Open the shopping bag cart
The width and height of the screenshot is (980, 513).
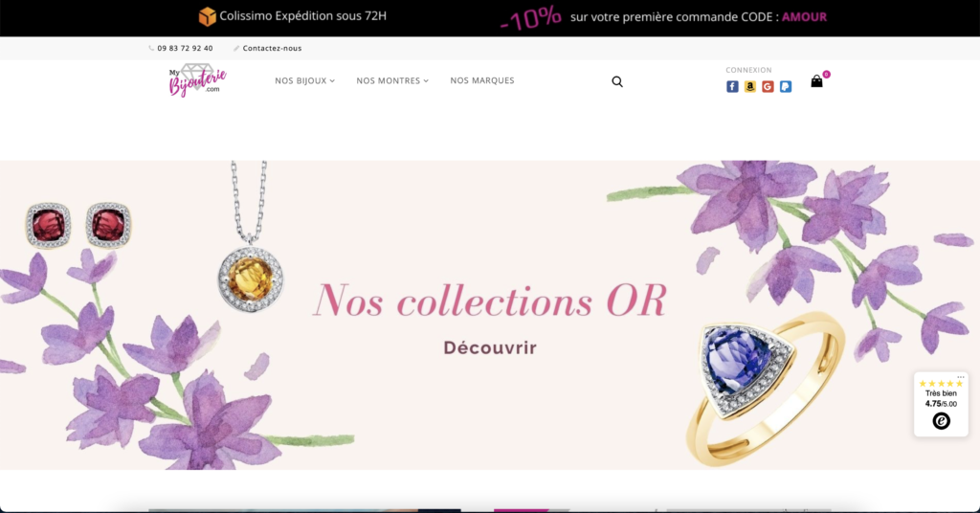pos(817,81)
